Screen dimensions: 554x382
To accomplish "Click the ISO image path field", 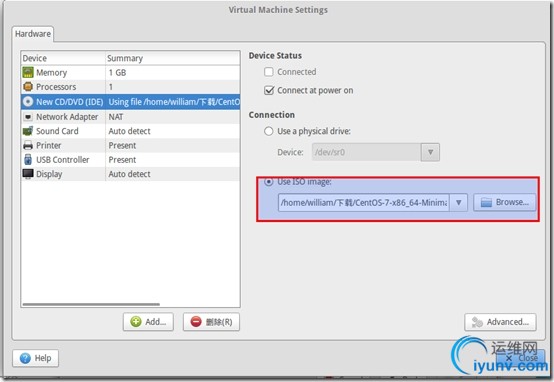I will click(364, 202).
